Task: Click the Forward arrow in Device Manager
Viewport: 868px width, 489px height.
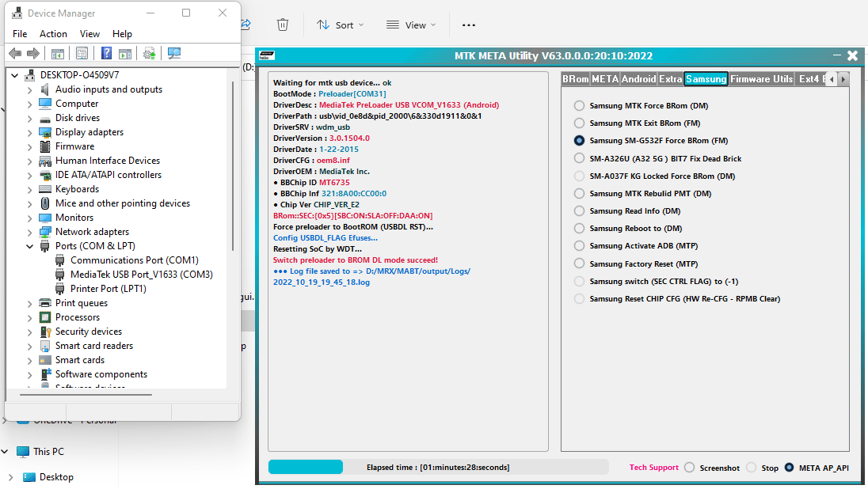Action: tap(32, 53)
